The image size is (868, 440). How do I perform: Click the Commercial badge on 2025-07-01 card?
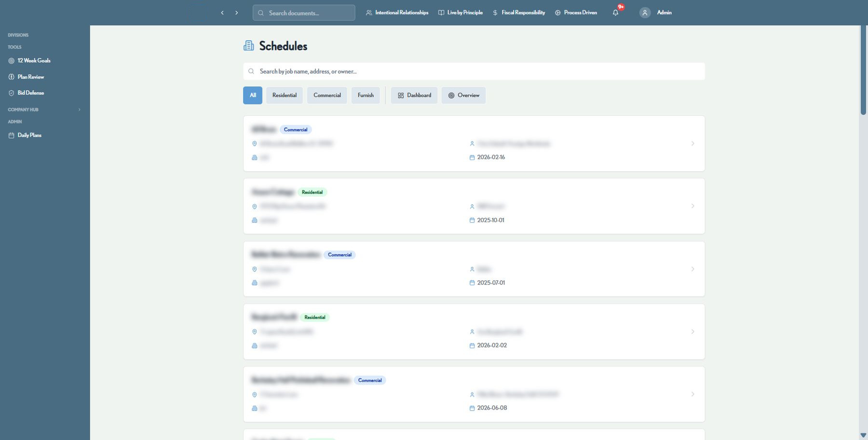click(339, 255)
